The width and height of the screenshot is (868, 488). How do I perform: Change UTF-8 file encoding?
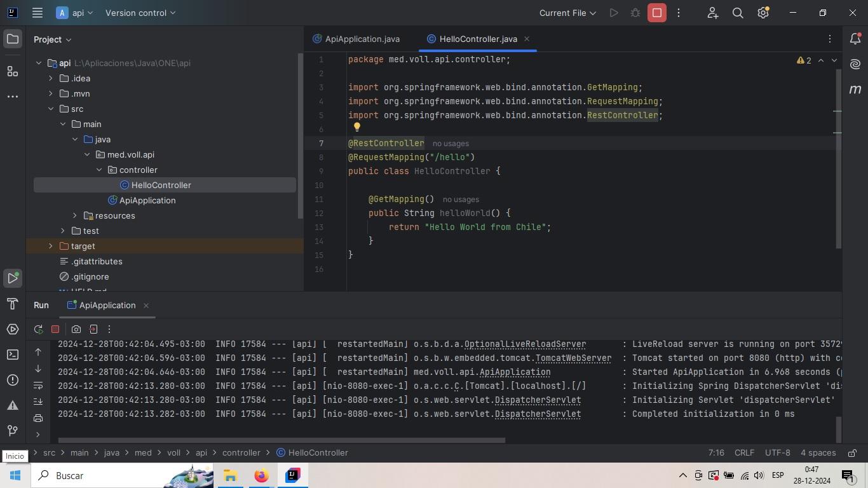(x=778, y=453)
